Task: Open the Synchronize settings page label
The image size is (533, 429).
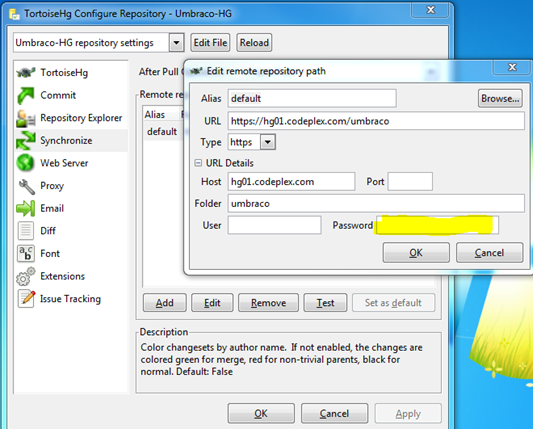Action: pyautogui.click(x=66, y=140)
